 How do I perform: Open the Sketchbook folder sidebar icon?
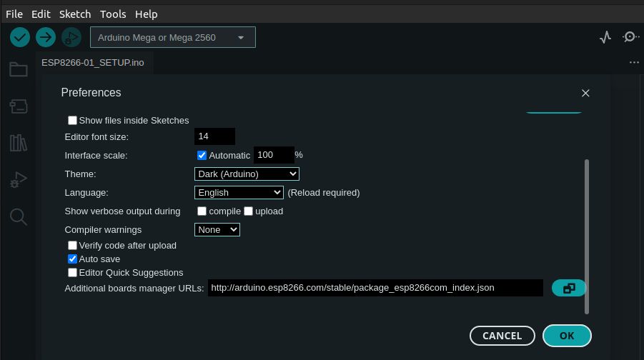coord(19,69)
